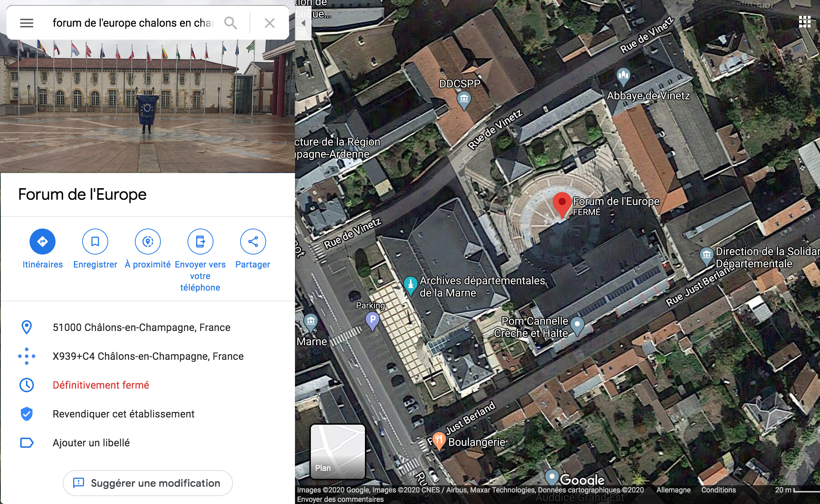
Task: Click Définitivement fermé status text
Action: (101, 385)
